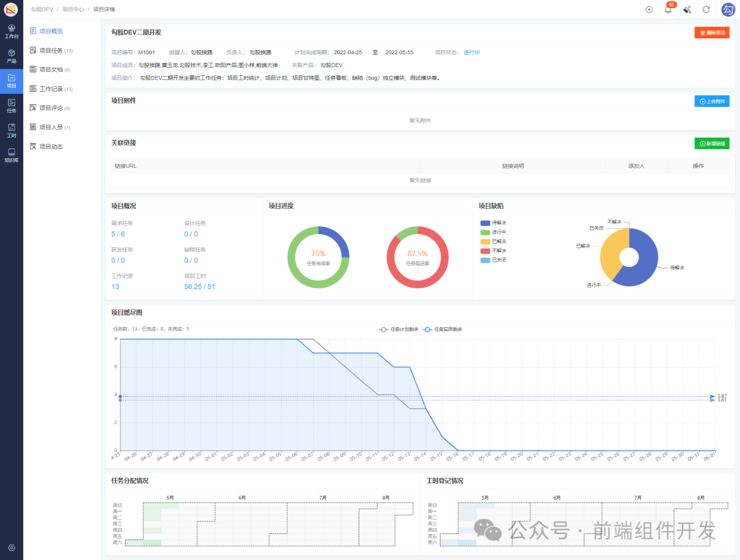Click the green 新增链接 button

pyautogui.click(x=712, y=143)
